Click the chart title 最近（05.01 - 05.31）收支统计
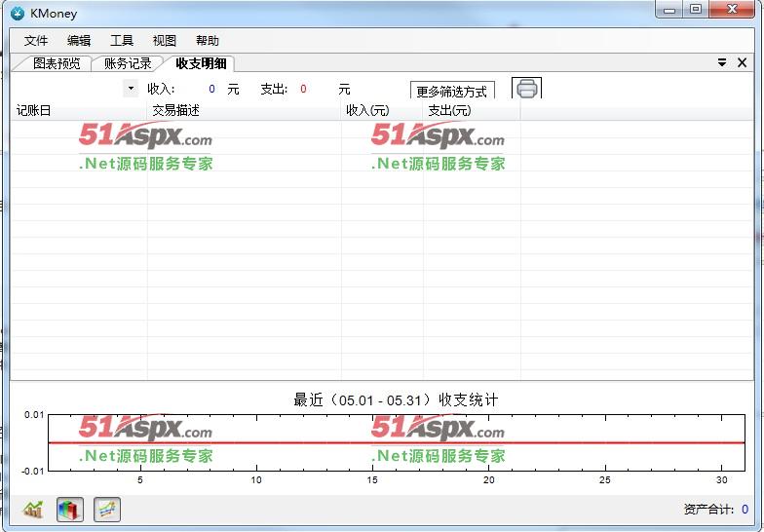 click(x=396, y=399)
